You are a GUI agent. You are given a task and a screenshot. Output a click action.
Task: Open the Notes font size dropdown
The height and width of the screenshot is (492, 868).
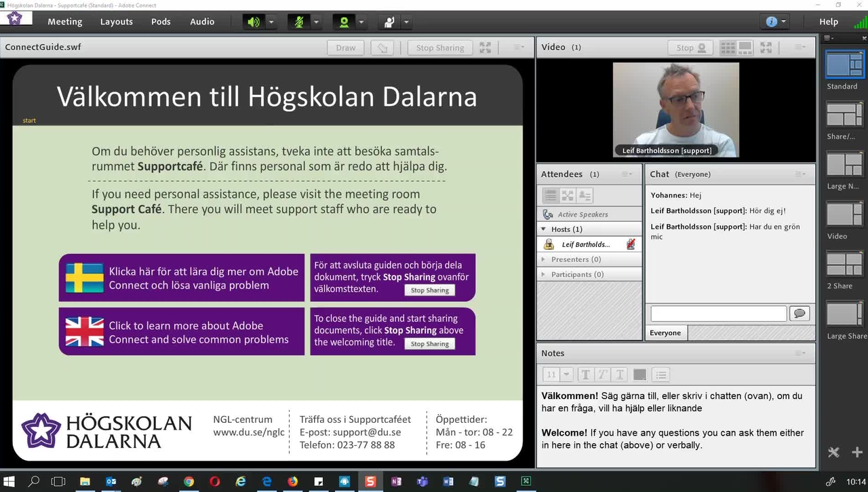point(567,375)
